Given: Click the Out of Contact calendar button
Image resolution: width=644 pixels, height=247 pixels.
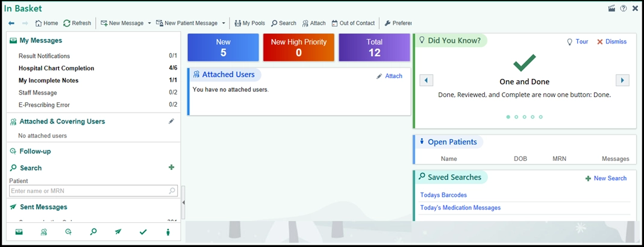Looking at the screenshot, I should point(352,23).
